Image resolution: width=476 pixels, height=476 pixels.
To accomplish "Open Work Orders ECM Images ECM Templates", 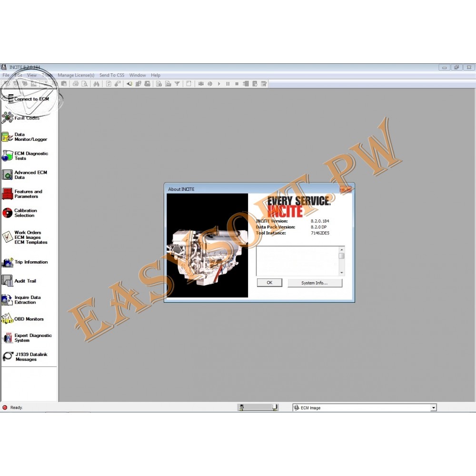I will coord(25,238).
